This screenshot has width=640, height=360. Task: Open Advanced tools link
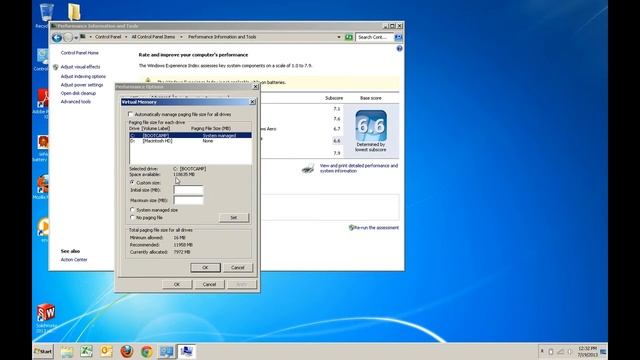tap(76, 102)
